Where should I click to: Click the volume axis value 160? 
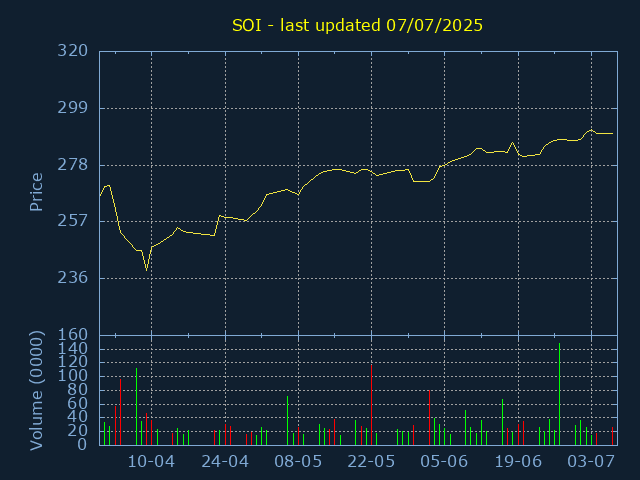pyautogui.click(x=73, y=335)
